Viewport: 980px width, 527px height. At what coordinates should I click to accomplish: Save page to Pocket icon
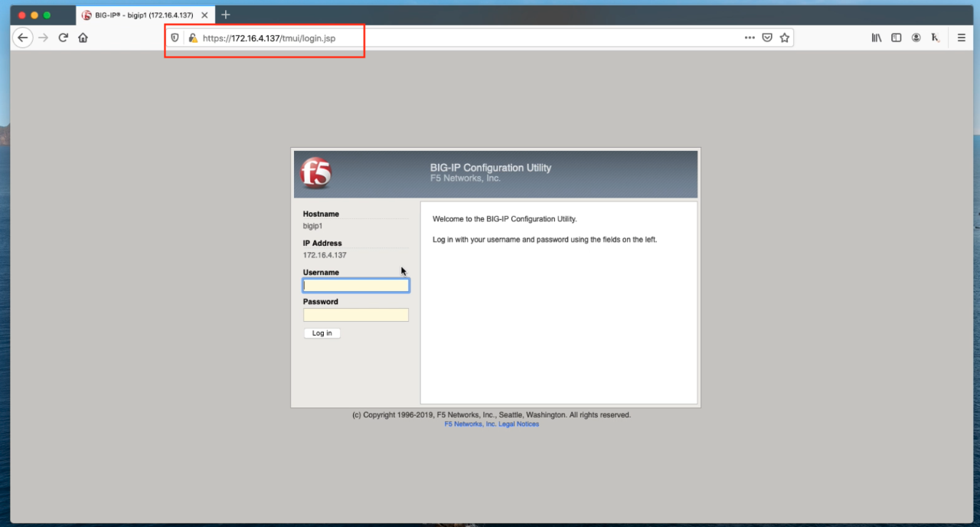tap(767, 38)
